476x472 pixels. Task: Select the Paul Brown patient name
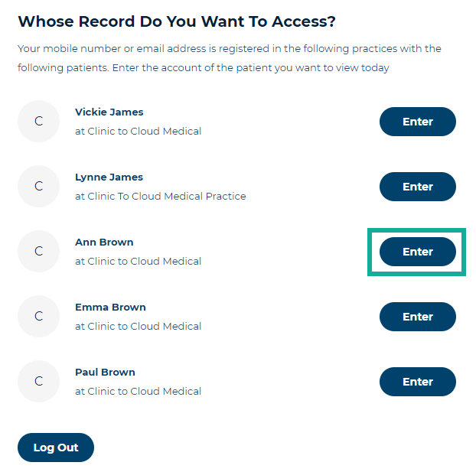(x=105, y=373)
